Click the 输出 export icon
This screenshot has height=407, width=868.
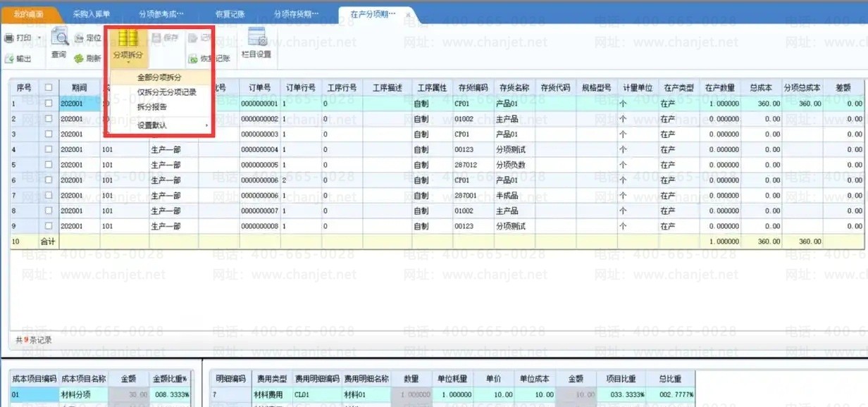pyautogui.click(x=10, y=59)
